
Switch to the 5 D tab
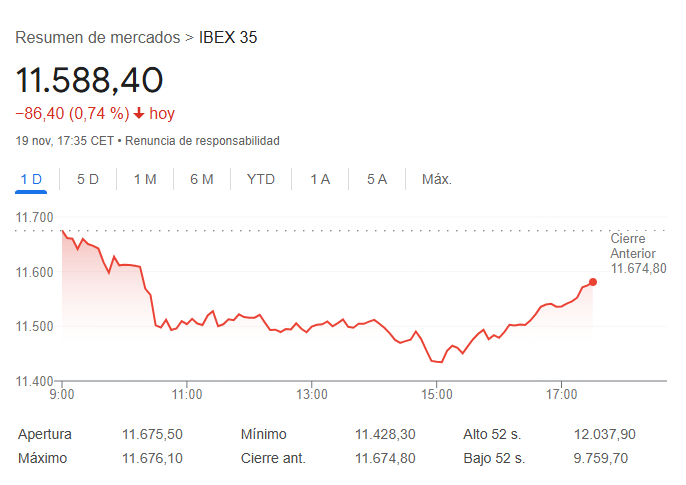(x=88, y=179)
